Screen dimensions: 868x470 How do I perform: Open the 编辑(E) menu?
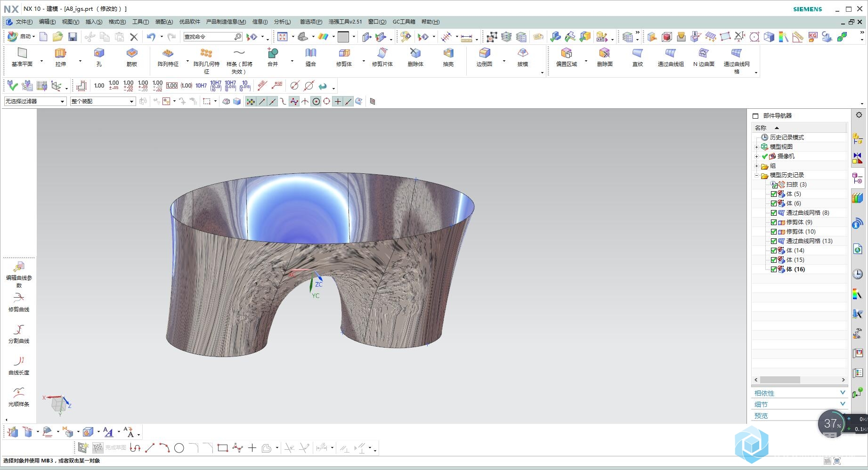pos(47,22)
